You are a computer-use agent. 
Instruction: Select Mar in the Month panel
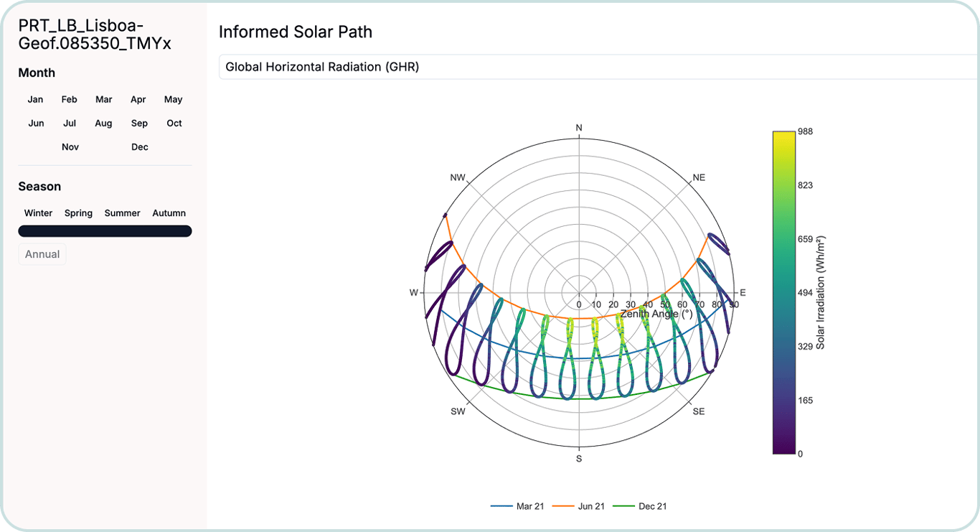click(103, 99)
